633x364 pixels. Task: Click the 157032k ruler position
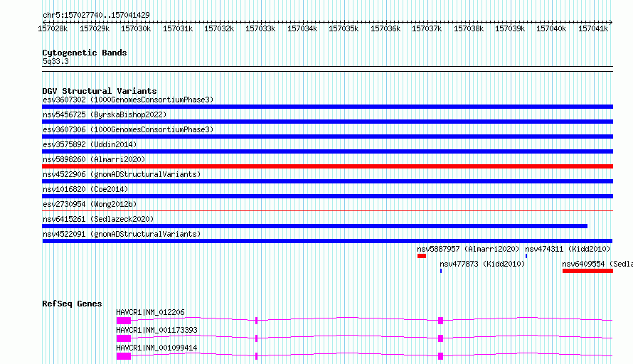tap(219, 28)
